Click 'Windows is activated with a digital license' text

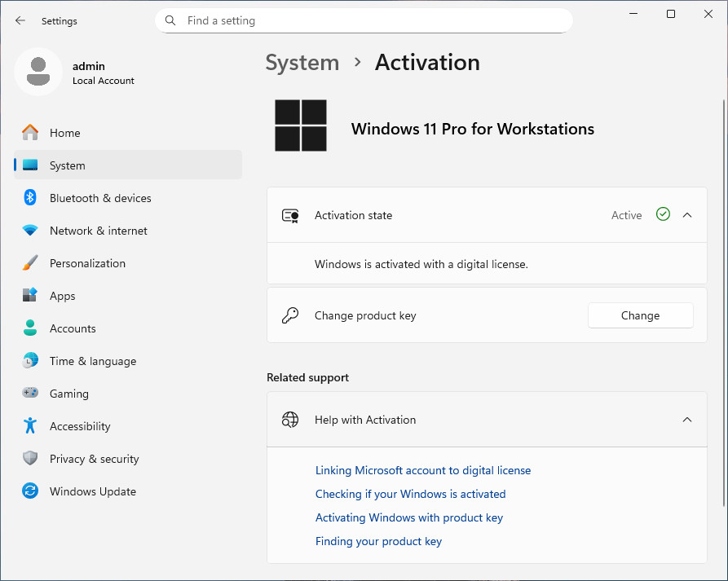[421, 265]
